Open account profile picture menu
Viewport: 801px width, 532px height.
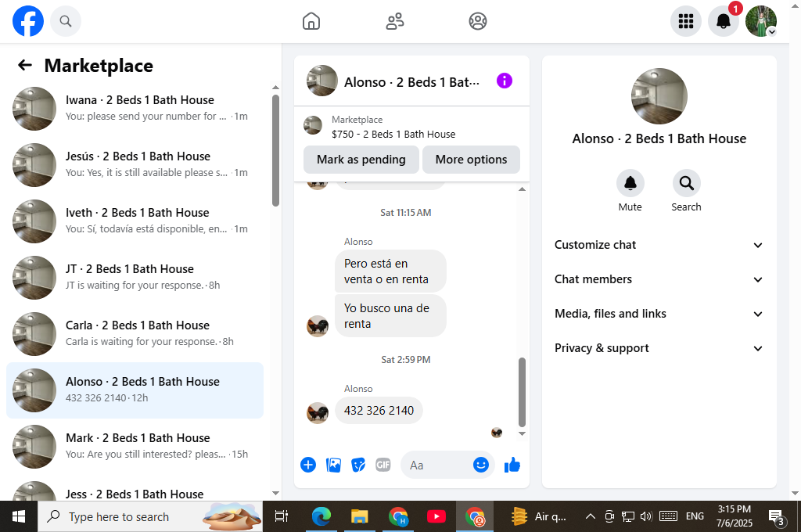pyautogui.click(x=761, y=21)
